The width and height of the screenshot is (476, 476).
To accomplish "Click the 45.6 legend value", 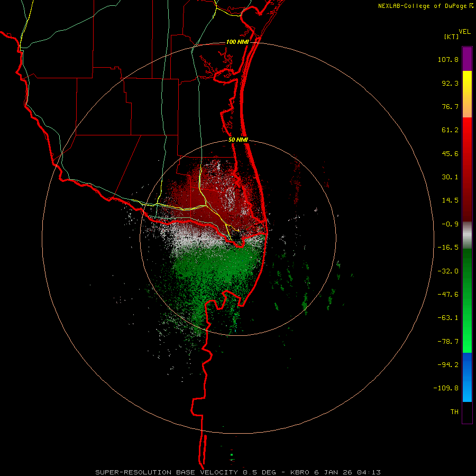I will coord(450,153).
